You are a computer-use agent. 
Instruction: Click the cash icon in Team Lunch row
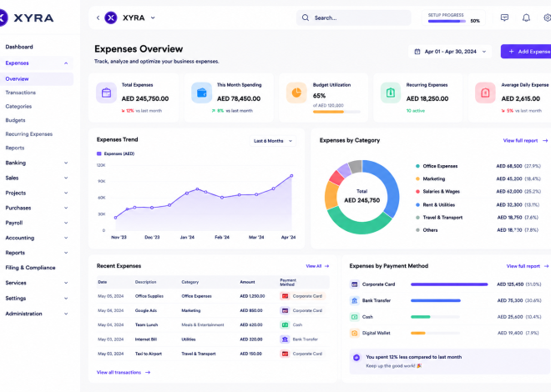tap(285, 325)
